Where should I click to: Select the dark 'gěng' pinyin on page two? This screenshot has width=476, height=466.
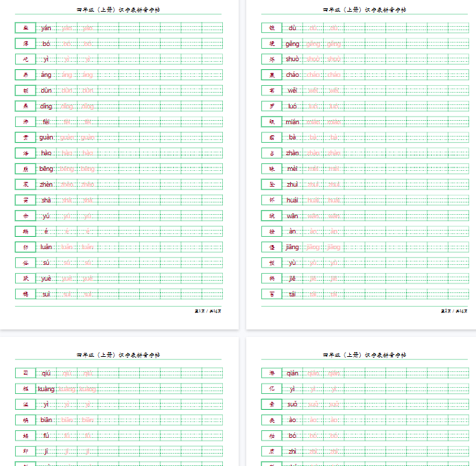(x=292, y=44)
